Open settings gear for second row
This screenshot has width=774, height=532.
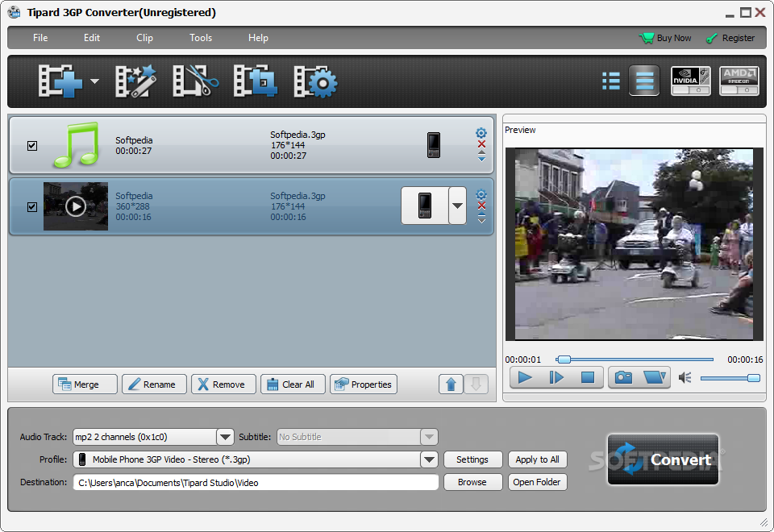coord(481,194)
